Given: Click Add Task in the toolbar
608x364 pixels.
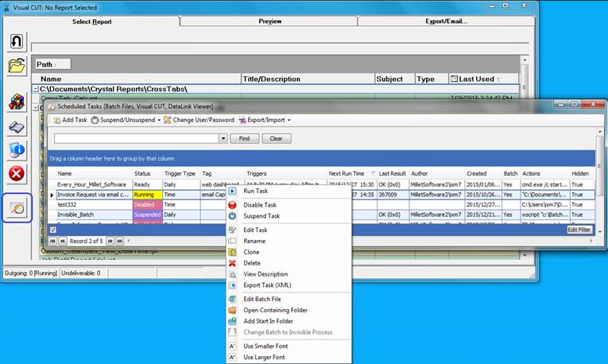Looking at the screenshot, I should 69,120.
